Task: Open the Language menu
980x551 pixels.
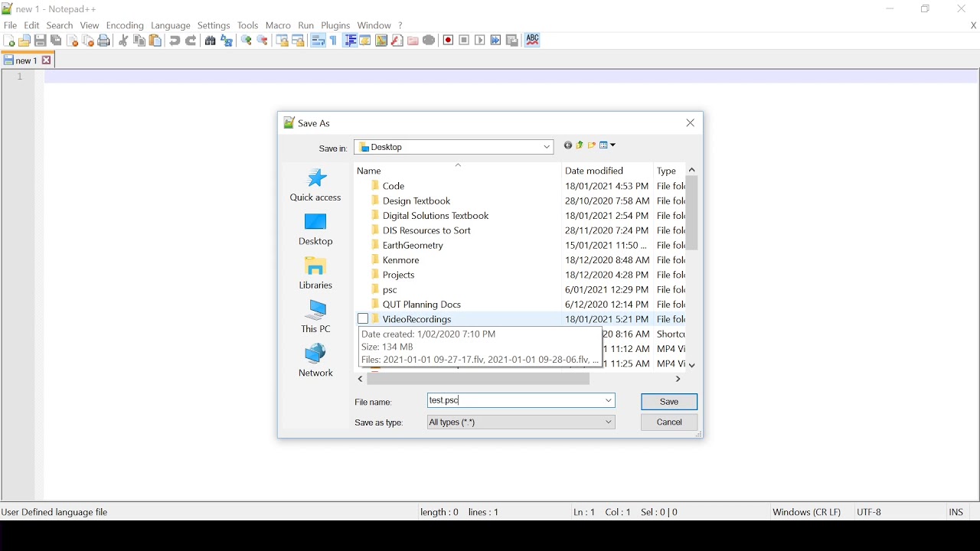Action: [171, 25]
